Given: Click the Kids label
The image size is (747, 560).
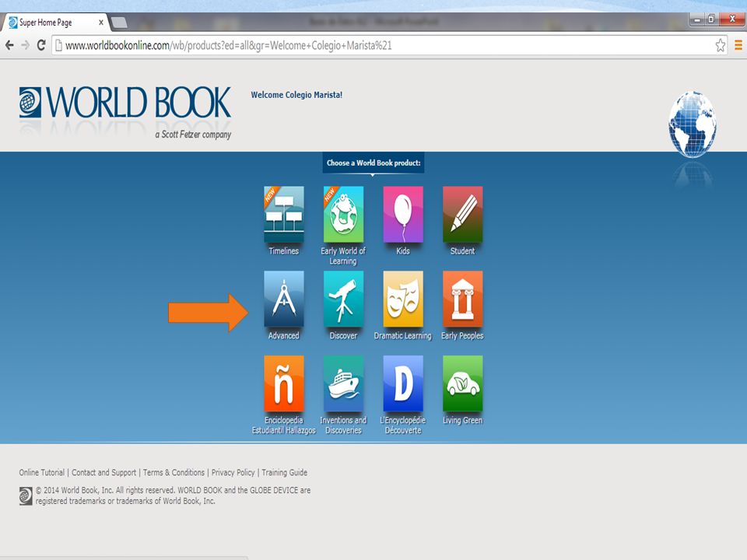Looking at the screenshot, I should [403, 251].
